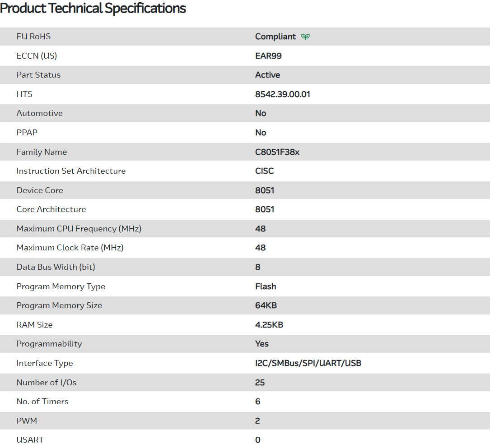Click the EAR99 ECCN value
This screenshot has height=448, width=490.
[268, 56]
